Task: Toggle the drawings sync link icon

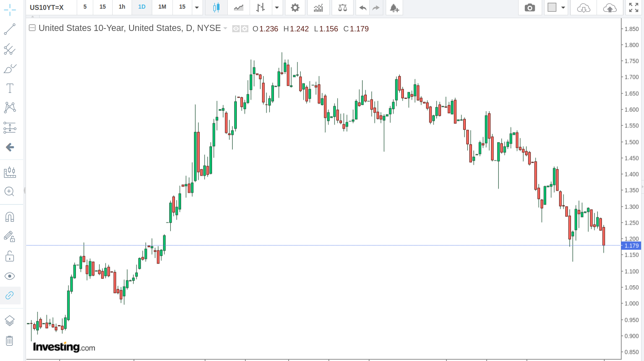Action: point(10,295)
